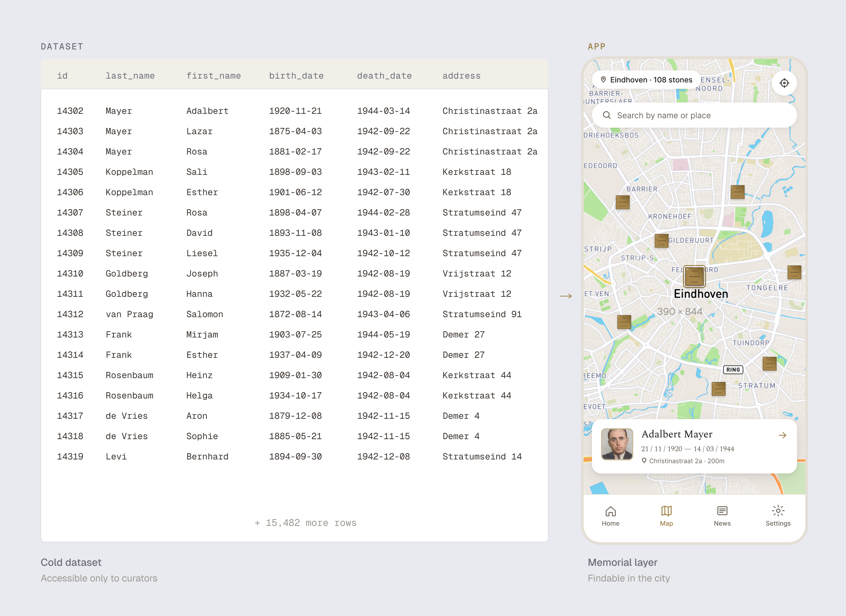
Task: Click the 15,482 more rows link
Action: (305, 523)
